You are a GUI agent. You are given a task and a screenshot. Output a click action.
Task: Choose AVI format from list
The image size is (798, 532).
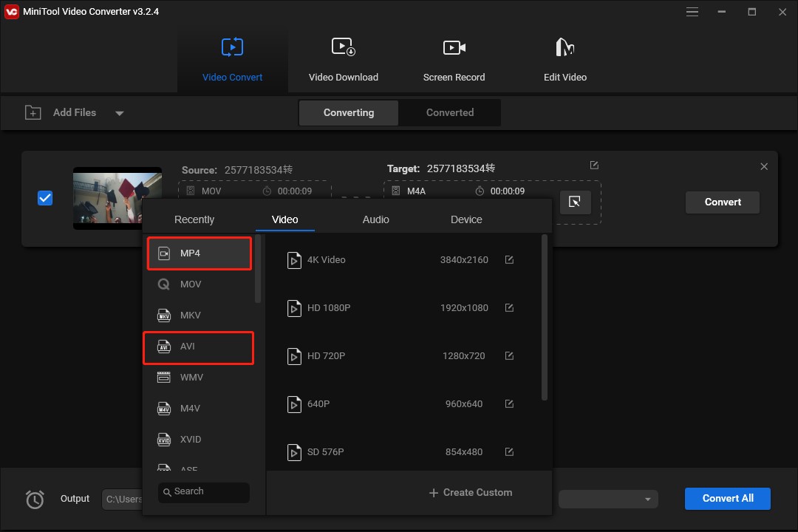pos(199,348)
